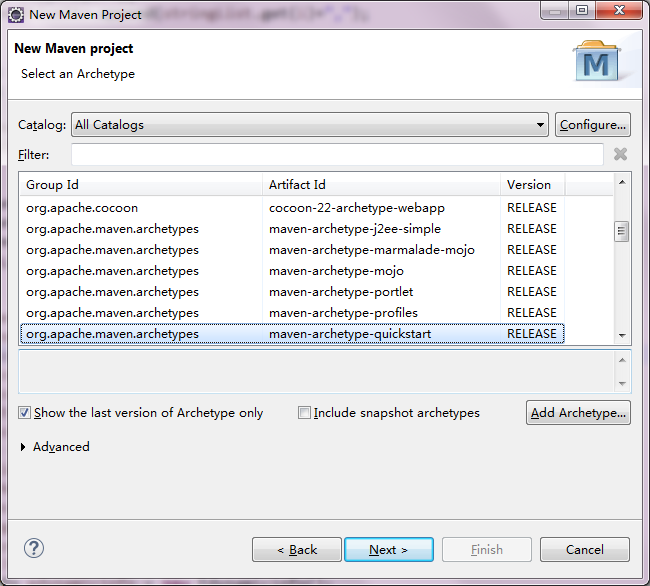Click the help question mark icon

[x=34, y=548]
